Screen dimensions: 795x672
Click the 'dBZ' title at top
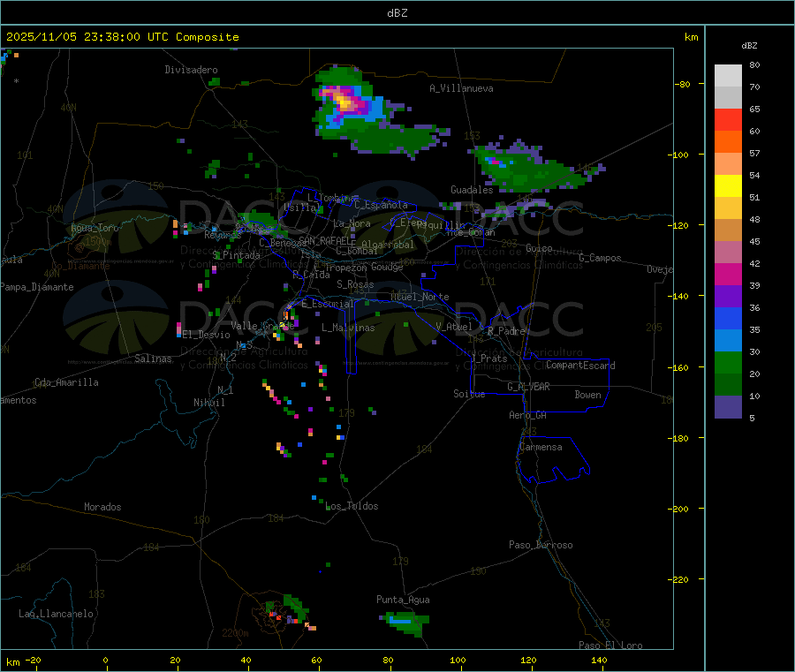(x=397, y=13)
